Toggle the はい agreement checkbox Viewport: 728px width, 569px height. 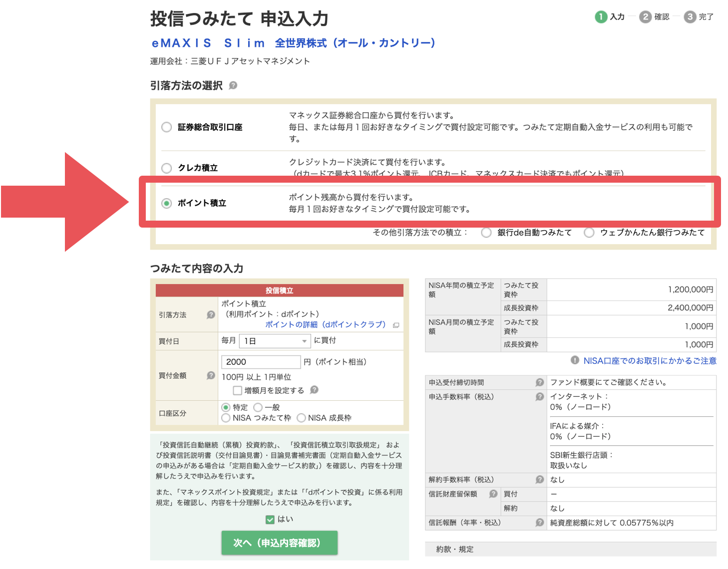[270, 520]
